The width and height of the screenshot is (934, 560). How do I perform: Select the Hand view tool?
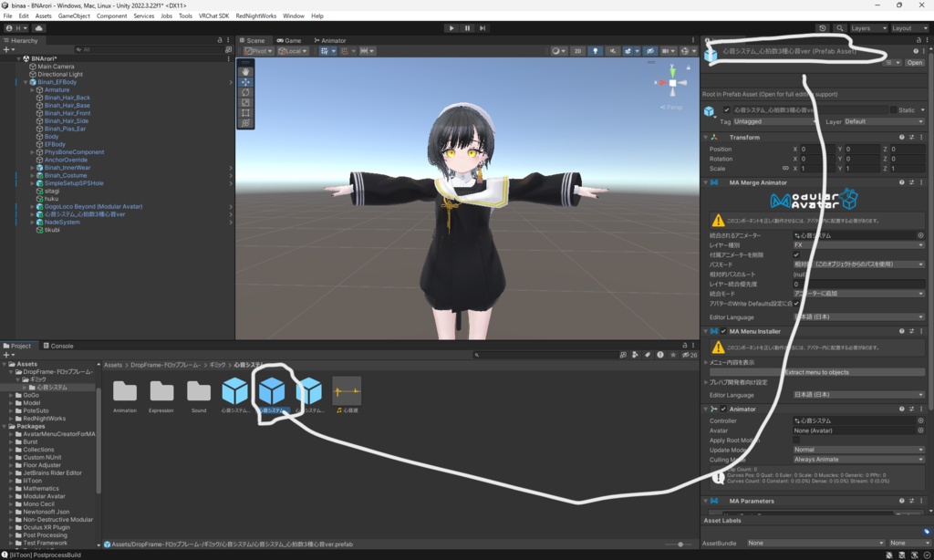point(245,71)
